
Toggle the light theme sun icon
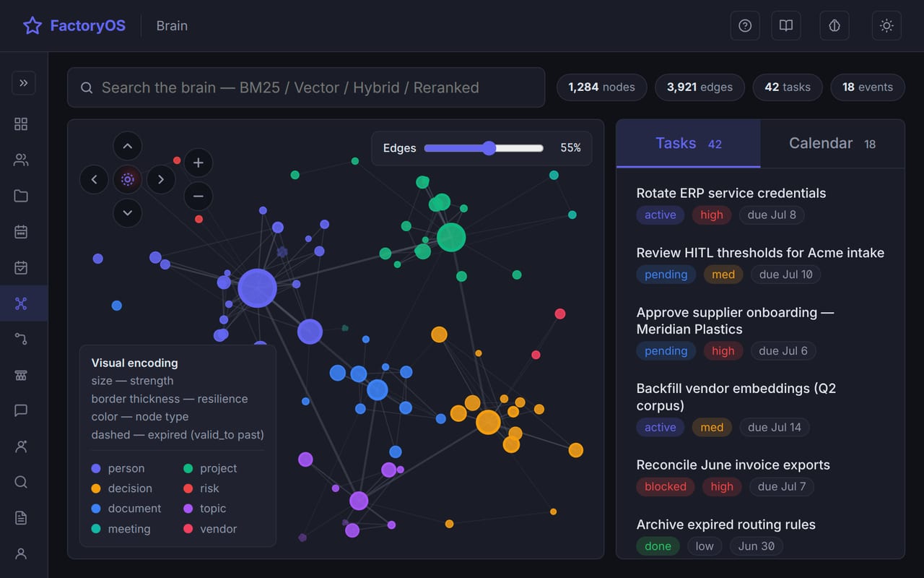[x=886, y=26]
